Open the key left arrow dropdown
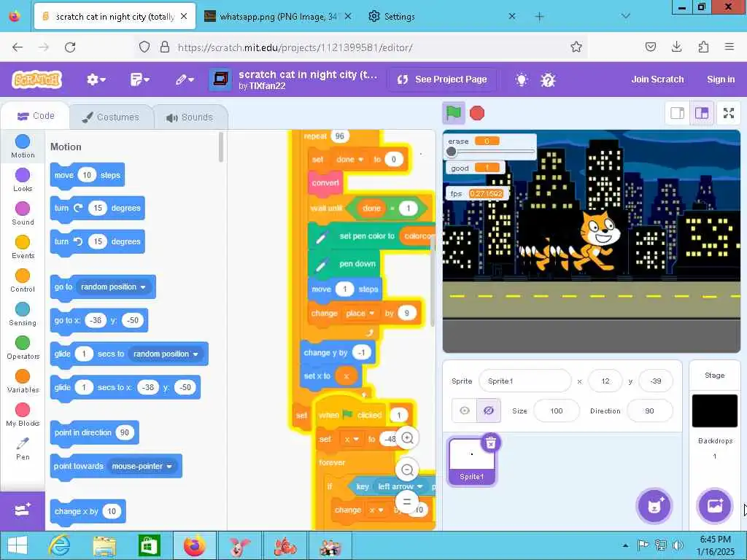Viewport: 747px width, 560px height. pyautogui.click(x=400, y=486)
